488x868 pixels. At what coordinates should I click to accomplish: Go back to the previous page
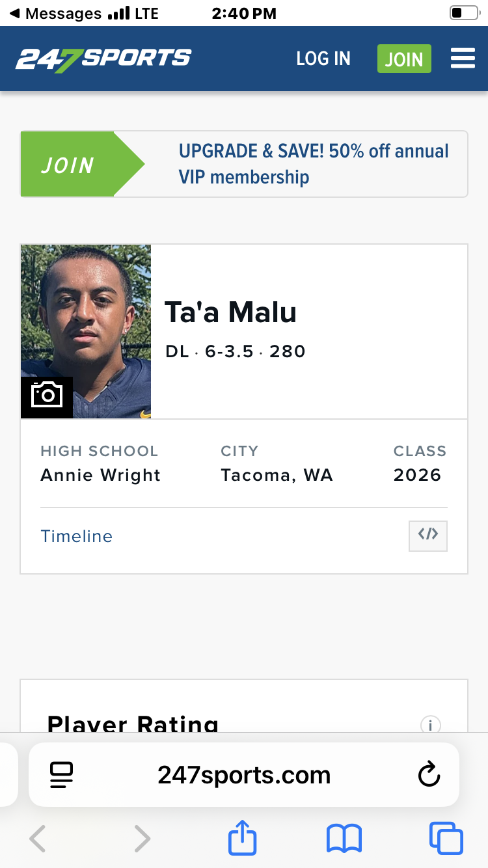[38, 838]
